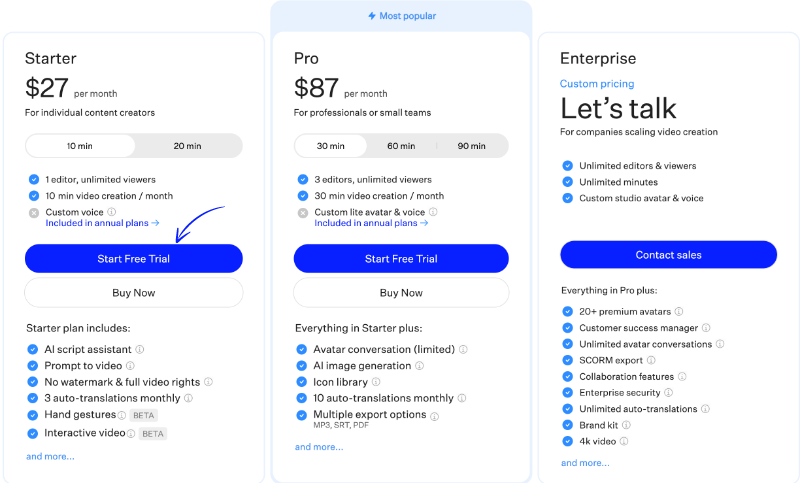Viewport: 800px width, 483px height.
Task: Click info icon beside Avatar conversation (limited)
Action: 463,349
